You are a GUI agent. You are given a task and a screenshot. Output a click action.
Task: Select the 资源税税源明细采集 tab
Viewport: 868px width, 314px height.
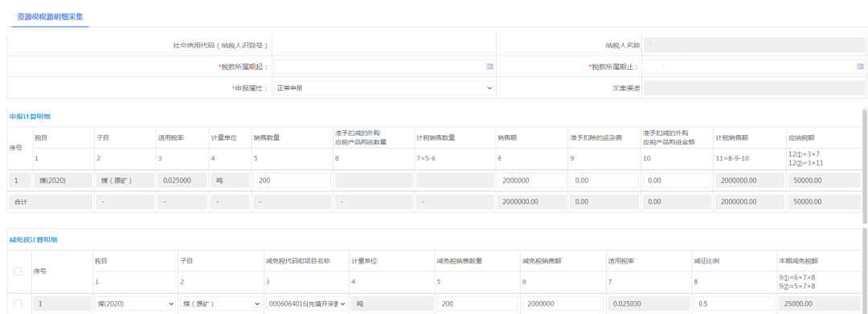click(51, 17)
